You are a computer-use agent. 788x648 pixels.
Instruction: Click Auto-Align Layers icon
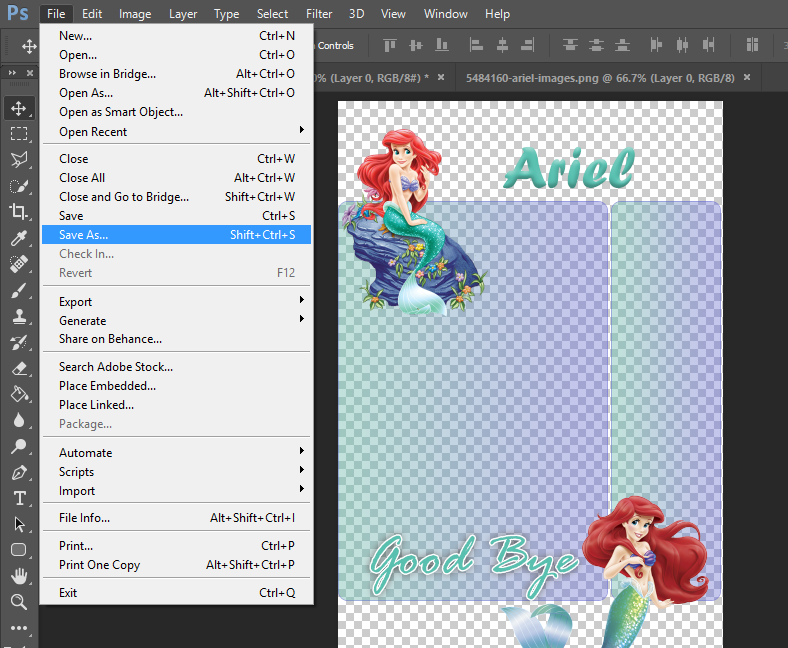(752, 45)
